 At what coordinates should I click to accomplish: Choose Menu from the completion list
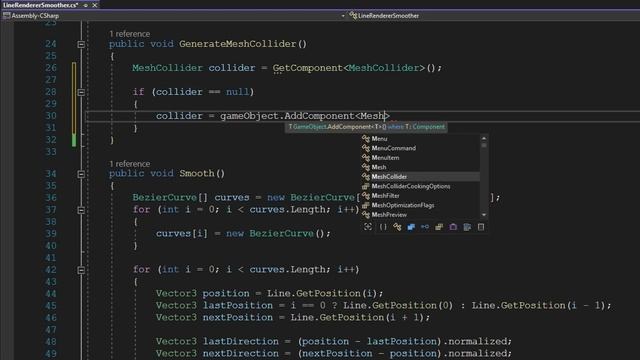pos(420,139)
